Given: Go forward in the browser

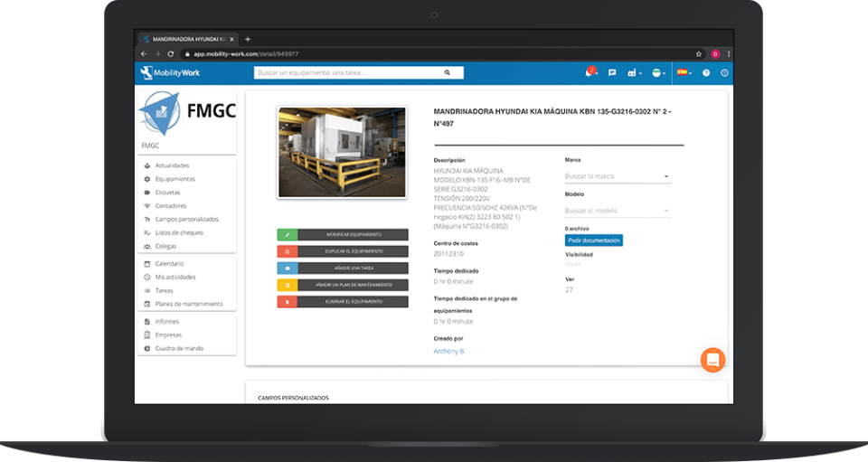Looking at the screenshot, I should (x=157, y=53).
